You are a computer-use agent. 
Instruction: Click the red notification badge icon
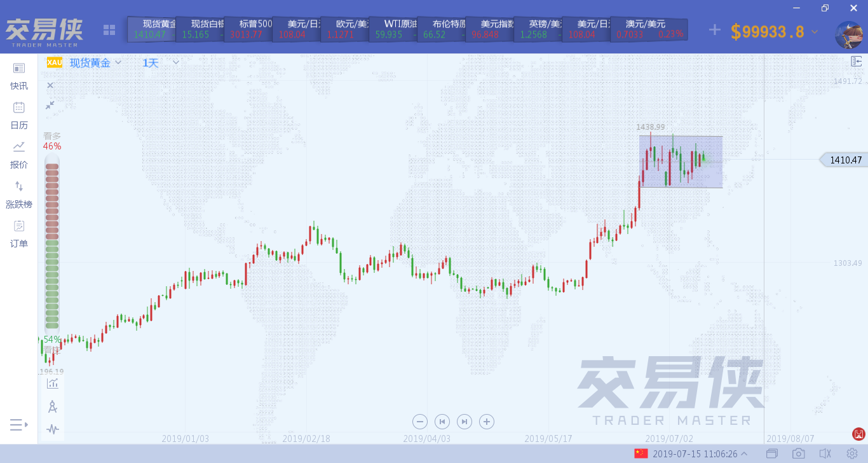click(859, 434)
